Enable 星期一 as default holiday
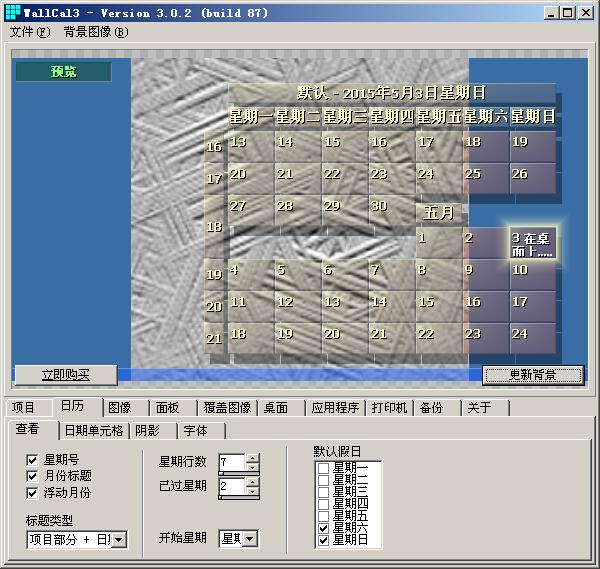 (x=323, y=468)
